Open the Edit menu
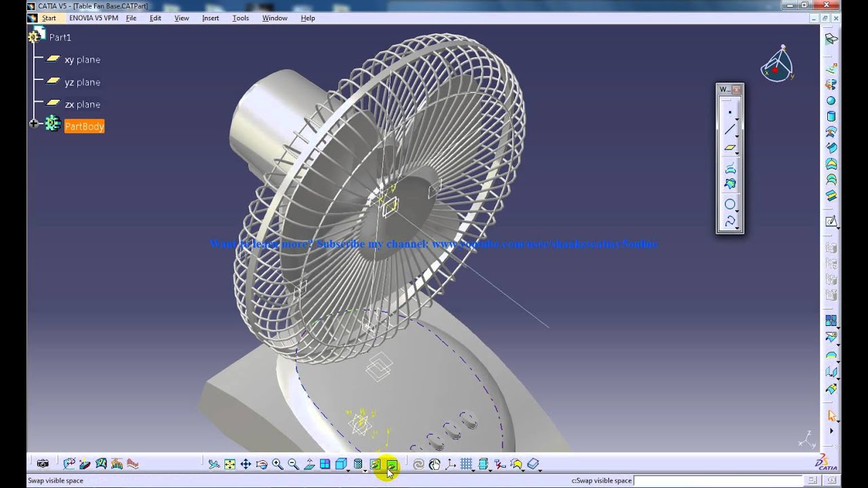This screenshot has width=868, height=488. 155,18
